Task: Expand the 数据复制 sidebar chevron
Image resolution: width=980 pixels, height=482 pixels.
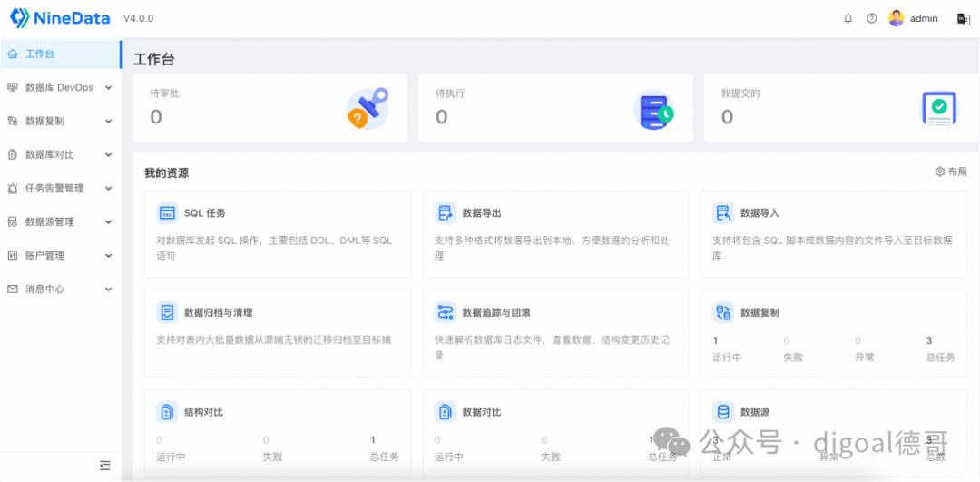Action: tap(109, 122)
